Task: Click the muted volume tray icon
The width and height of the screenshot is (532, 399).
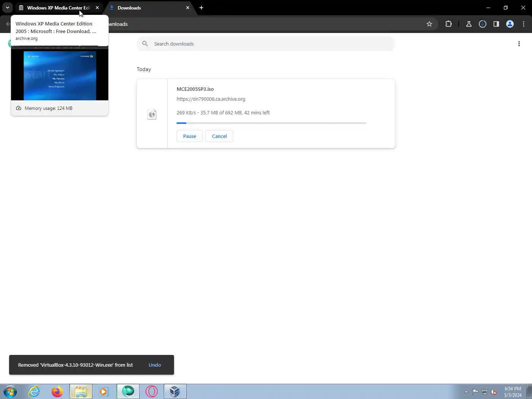Action: (x=494, y=392)
